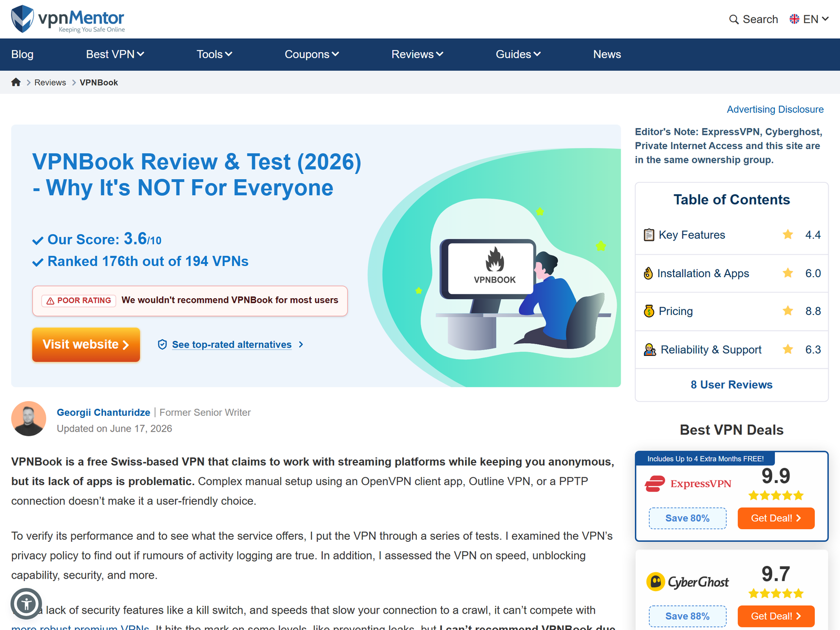Expand the Best VPN dropdown
840x630 pixels.
click(115, 54)
